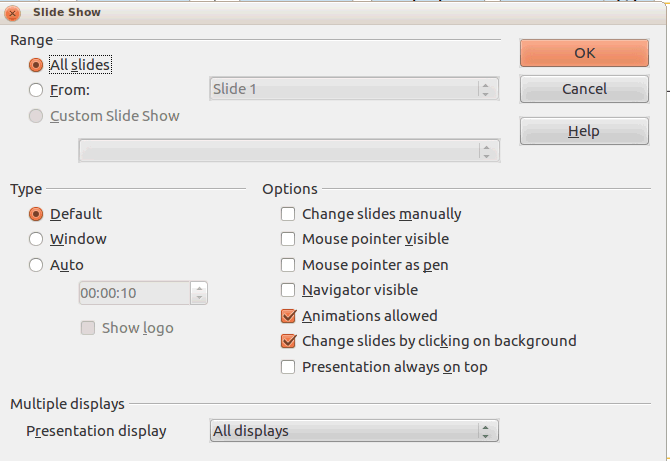670x461 pixels.
Task: Expand the Custom Slide Show list
Action: [x=289, y=151]
